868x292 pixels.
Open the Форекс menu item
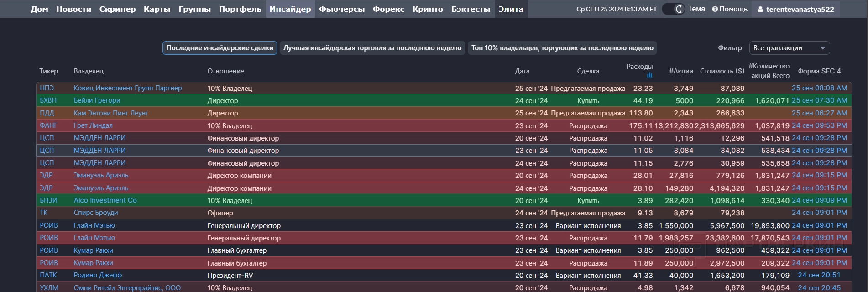coord(388,9)
